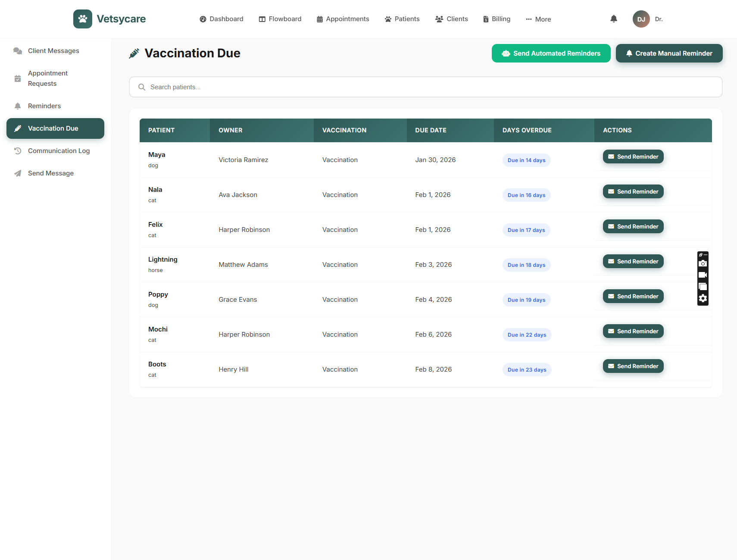Image resolution: width=737 pixels, height=560 pixels.
Task: Click the video recorder icon
Action: (x=703, y=275)
